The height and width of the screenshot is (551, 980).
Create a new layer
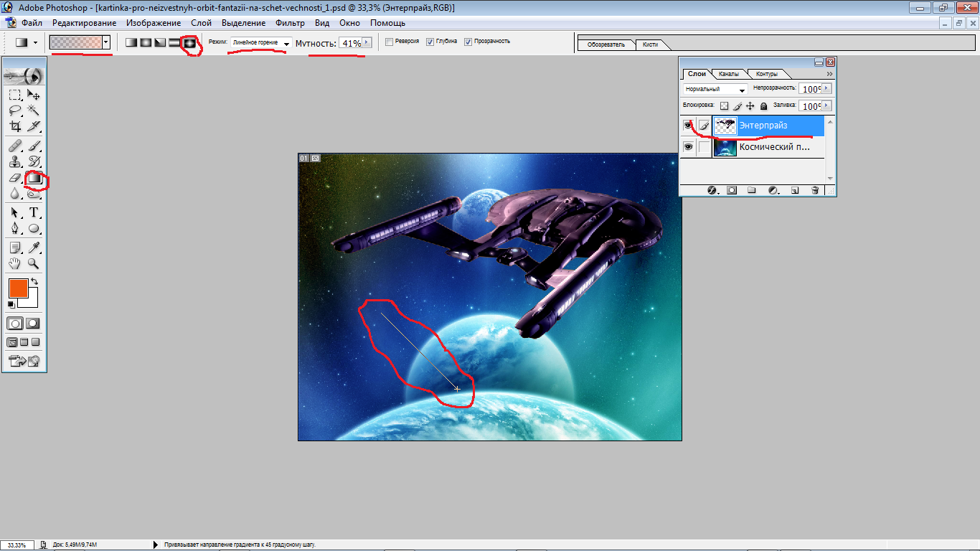[x=795, y=190]
